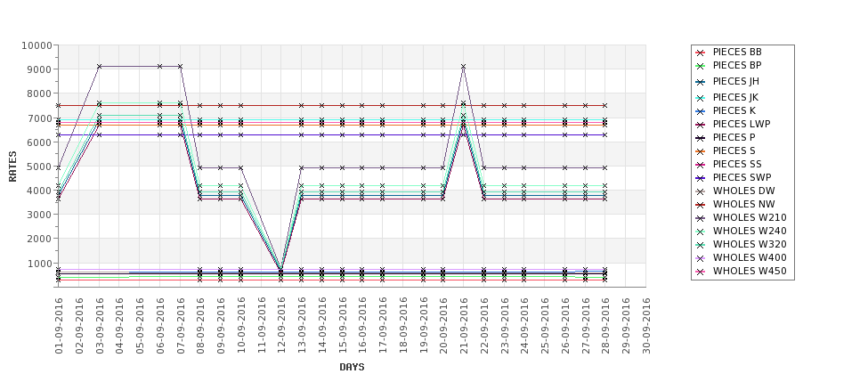This screenshot has height=382, width=868.
Task: Click the PIECES BP legend label
Action: (x=737, y=65)
